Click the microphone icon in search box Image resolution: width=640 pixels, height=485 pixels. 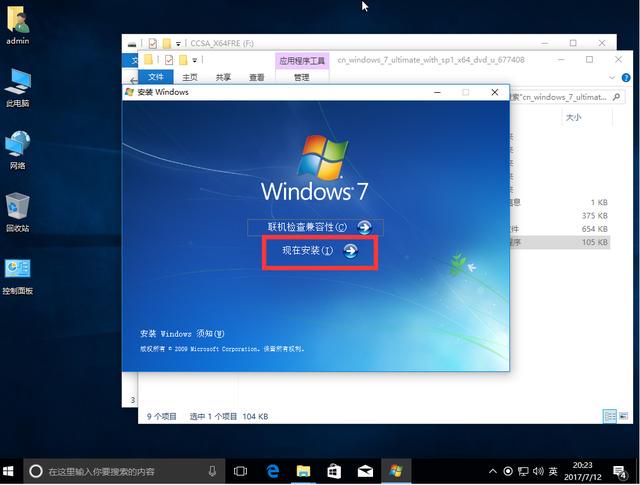pyautogui.click(x=212, y=472)
